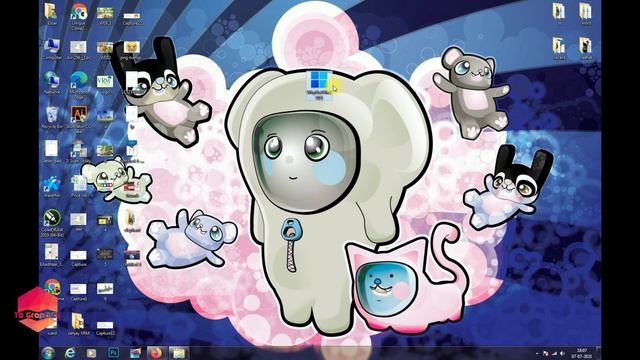Click the network signal tray icon
Image resolution: width=640 pixels, height=360 pixels.
554,353
